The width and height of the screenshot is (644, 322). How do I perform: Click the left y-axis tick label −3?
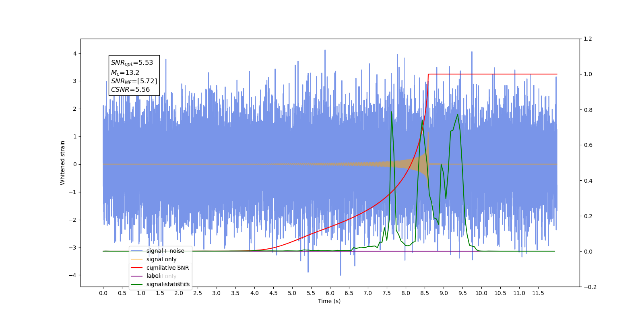72,248
